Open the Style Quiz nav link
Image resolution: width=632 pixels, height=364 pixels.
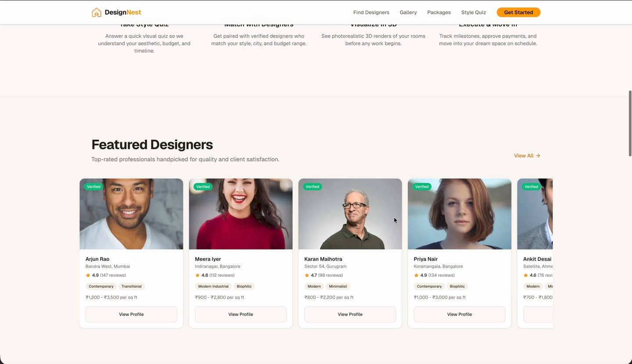pyautogui.click(x=474, y=12)
